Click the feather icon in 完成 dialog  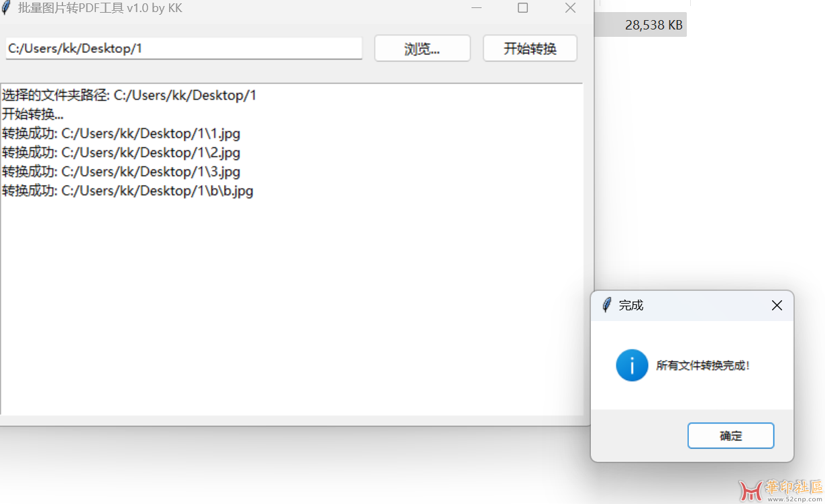coord(607,305)
